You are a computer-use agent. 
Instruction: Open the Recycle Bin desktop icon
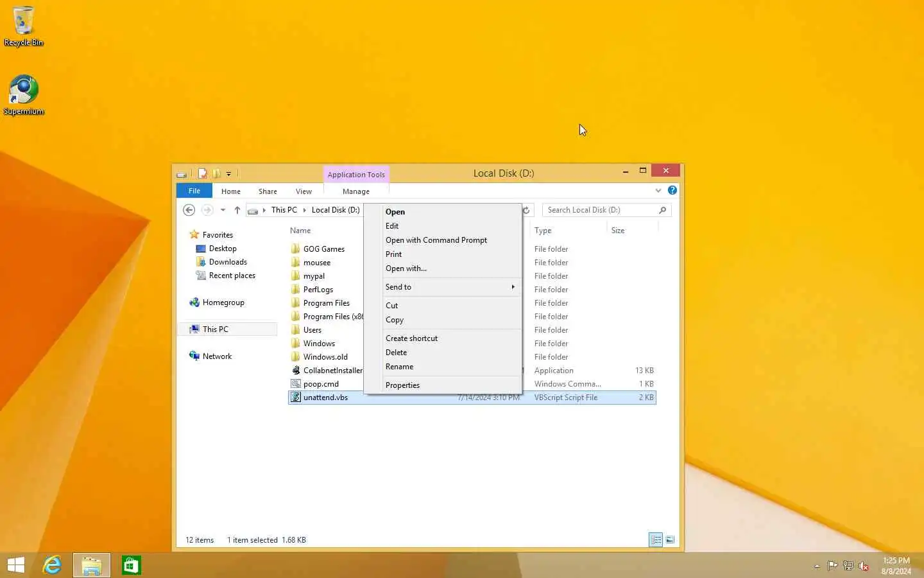pos(24,26)
